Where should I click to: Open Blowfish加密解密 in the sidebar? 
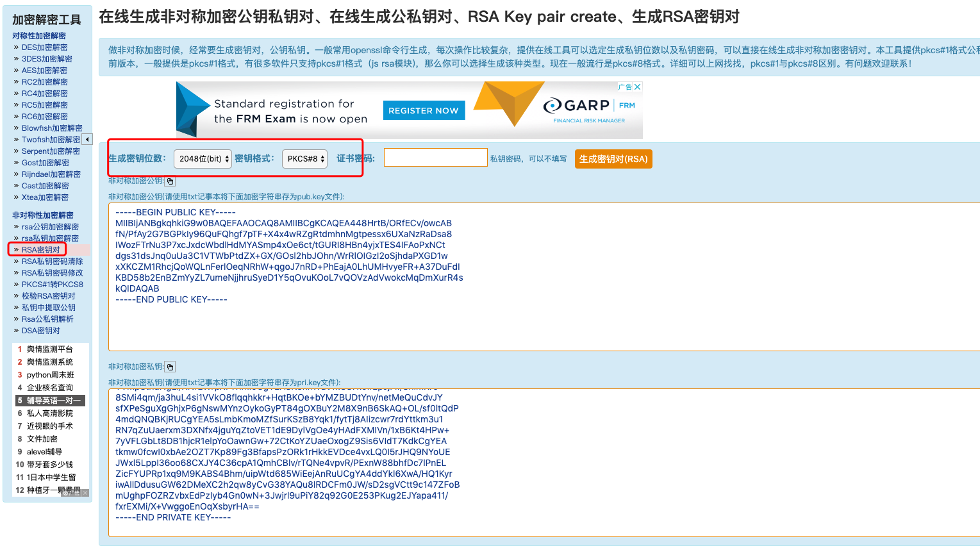coord(52,128)
